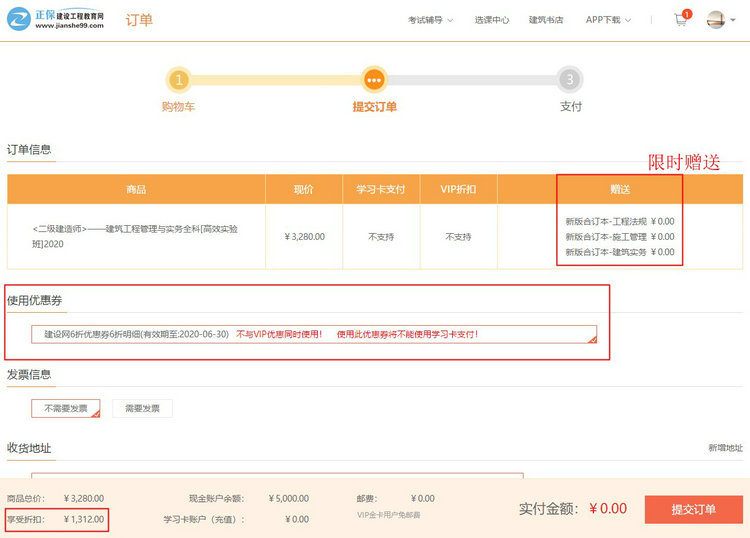Screen dimensions: 750x538
Task: Click the 提交订单 step circle icon
Action: tap(374, 80)
